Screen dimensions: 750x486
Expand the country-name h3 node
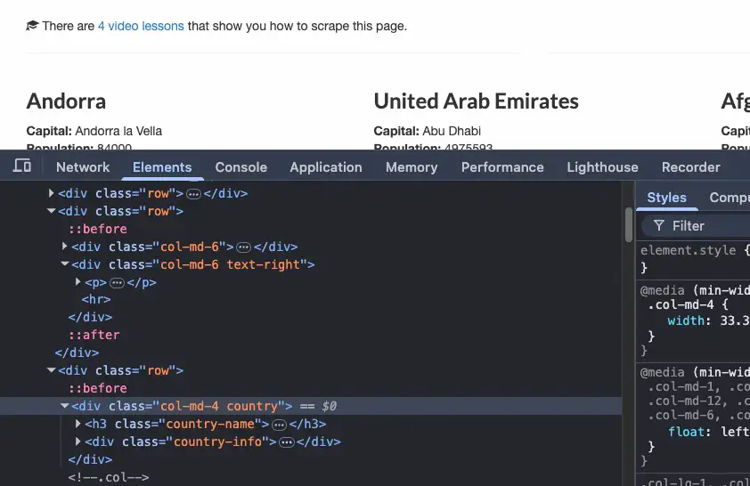click(x=78, y=424)
